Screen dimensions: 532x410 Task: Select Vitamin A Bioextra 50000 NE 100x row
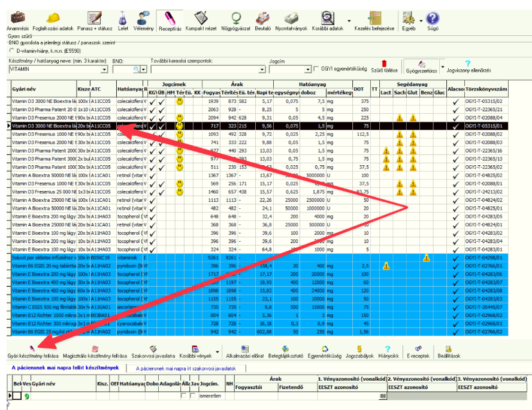(x=259, y=175)
